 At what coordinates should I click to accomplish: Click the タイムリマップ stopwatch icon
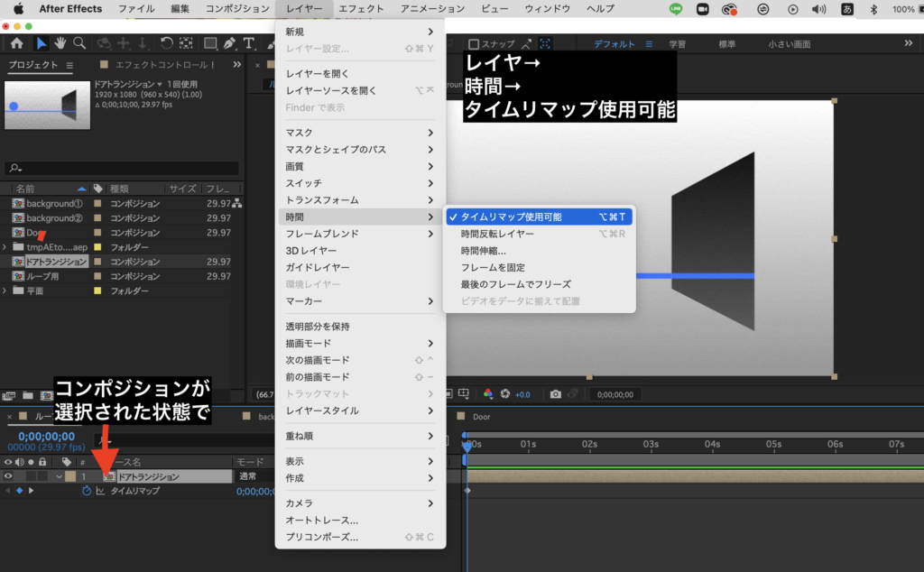click(x=87, y=491)
